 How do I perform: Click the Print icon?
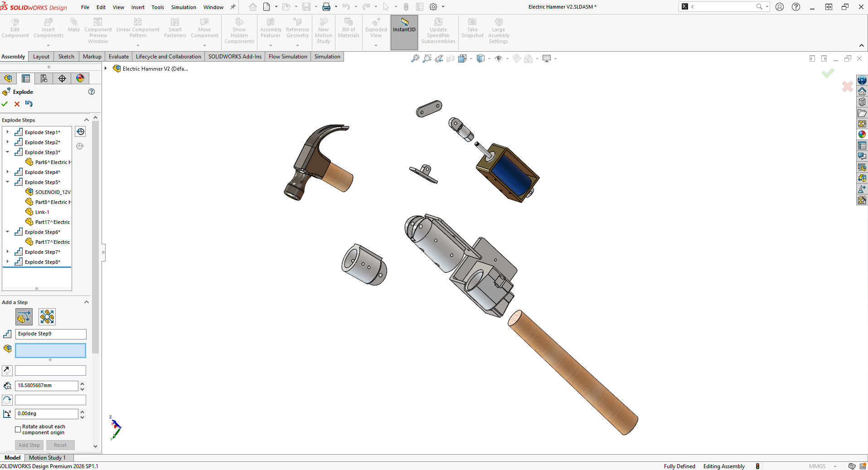[326, 7]
